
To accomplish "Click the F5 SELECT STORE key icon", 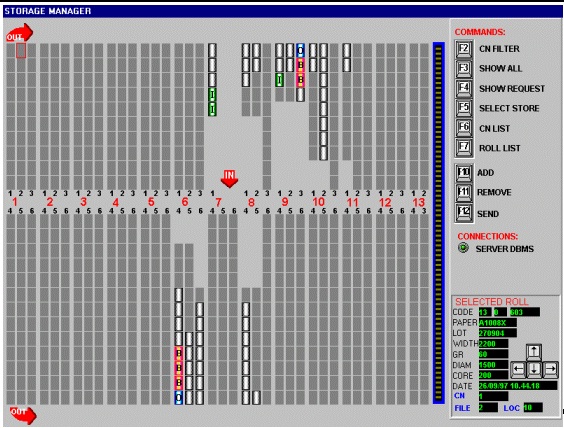I will pyautogui.click(x=464, y=109).
